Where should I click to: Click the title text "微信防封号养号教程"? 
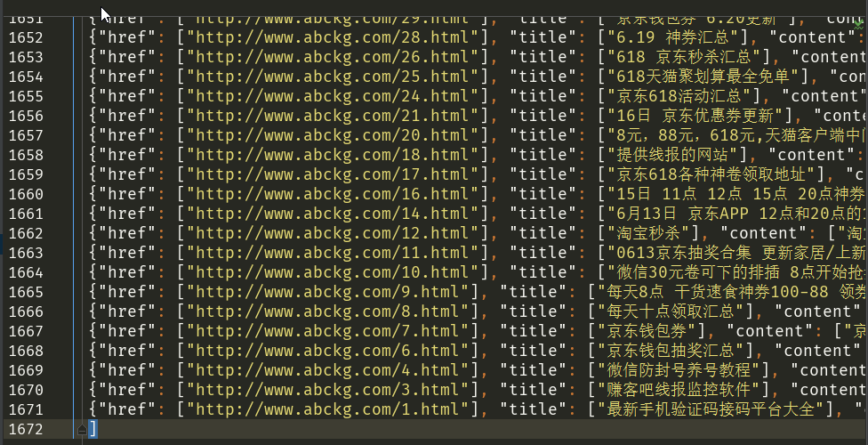coord(680,370)
